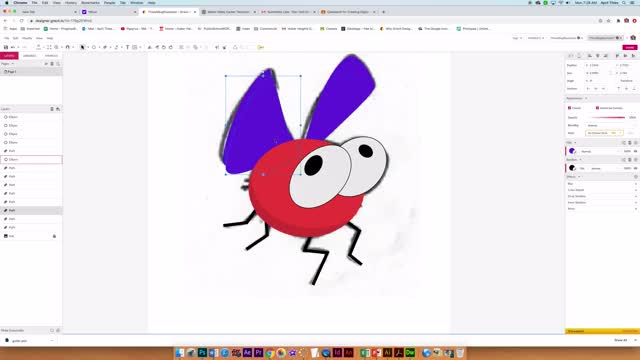The height and width of the screenshot is (360, 640).
Task: Switch to the Libraries tab
Action: point(30,56)
